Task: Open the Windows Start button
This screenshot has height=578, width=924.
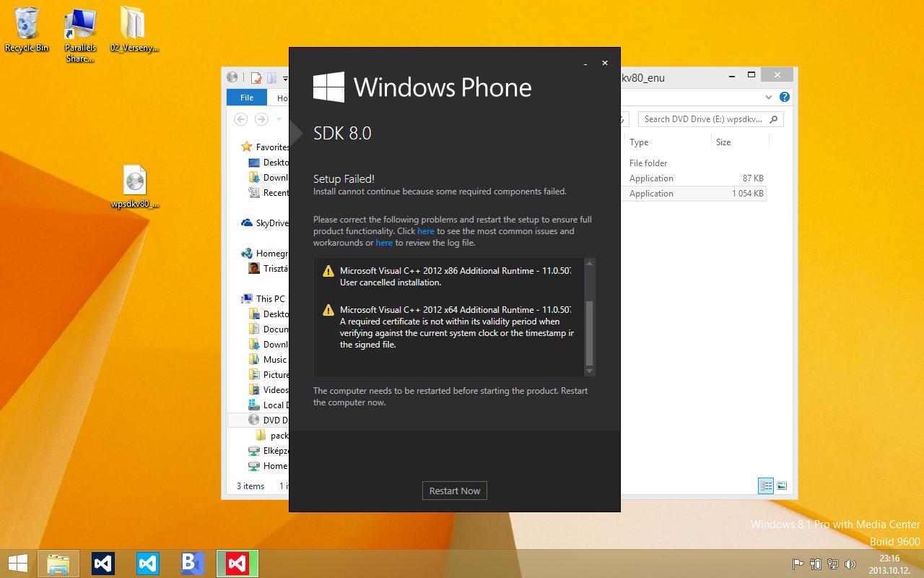Action: [x=18, y=564]
